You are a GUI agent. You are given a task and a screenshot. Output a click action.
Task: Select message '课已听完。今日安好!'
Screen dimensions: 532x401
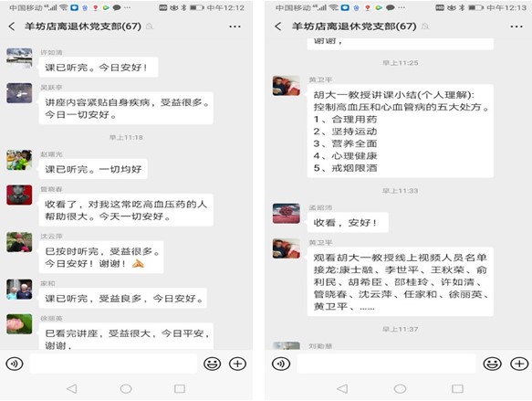(99, 68)
